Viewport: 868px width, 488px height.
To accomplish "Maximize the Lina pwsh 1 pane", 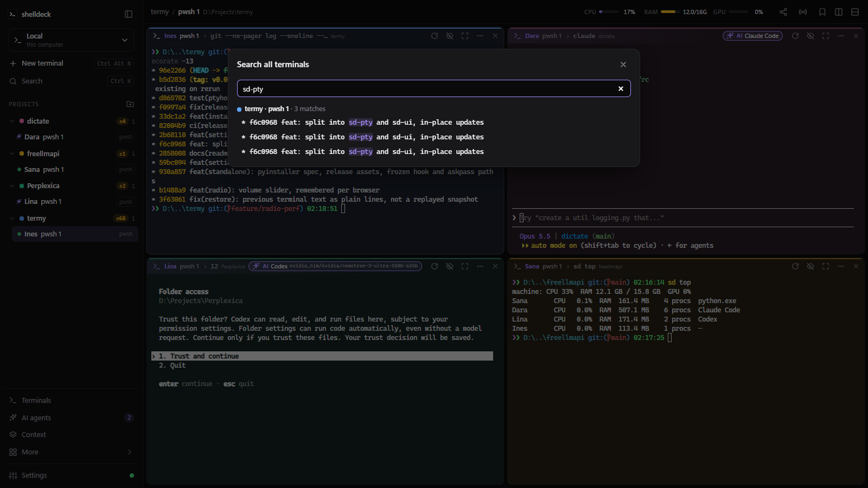I will [465, 266].
